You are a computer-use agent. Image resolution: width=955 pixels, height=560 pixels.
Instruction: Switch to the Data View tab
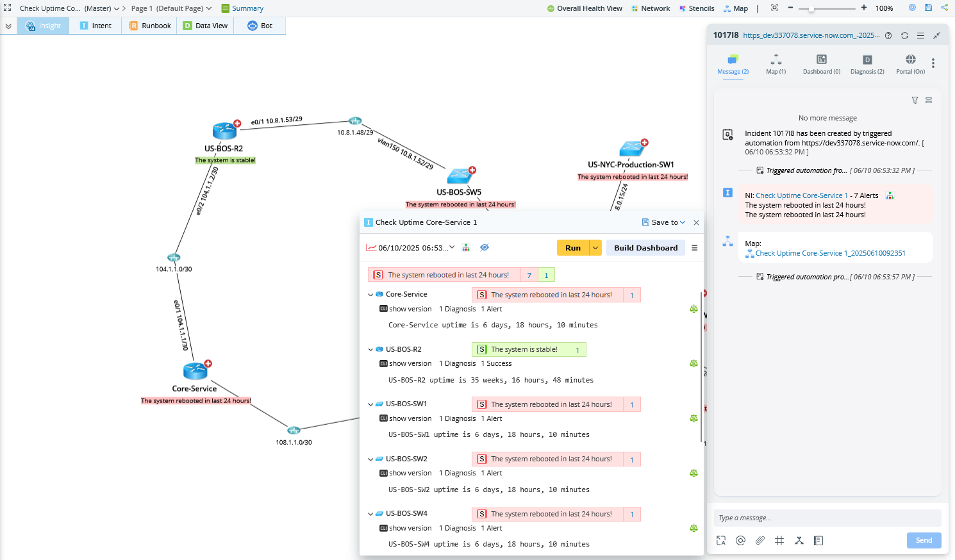[x=205, y=26]
